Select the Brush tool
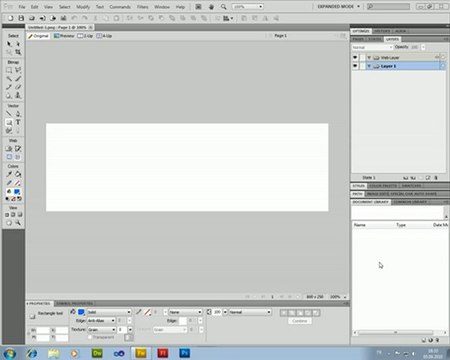The width and height of the screenshot is (450, 360). point(18,79)
